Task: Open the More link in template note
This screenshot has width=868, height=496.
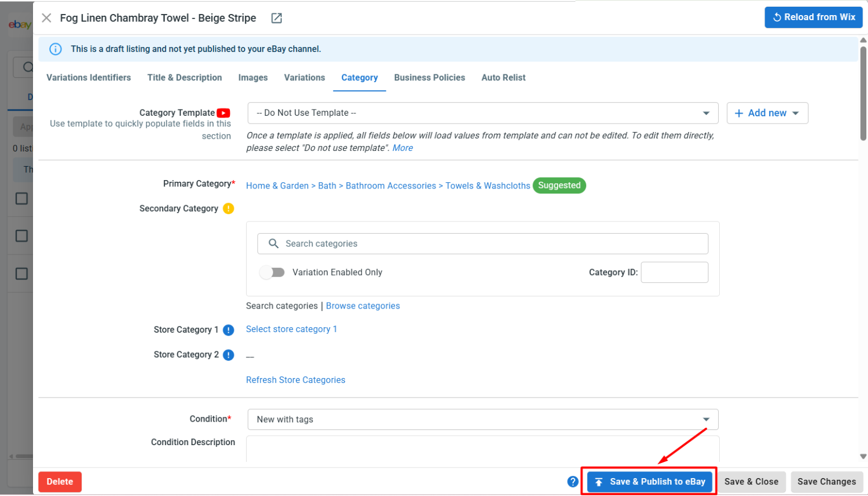Action: click(x=403, y=148)
